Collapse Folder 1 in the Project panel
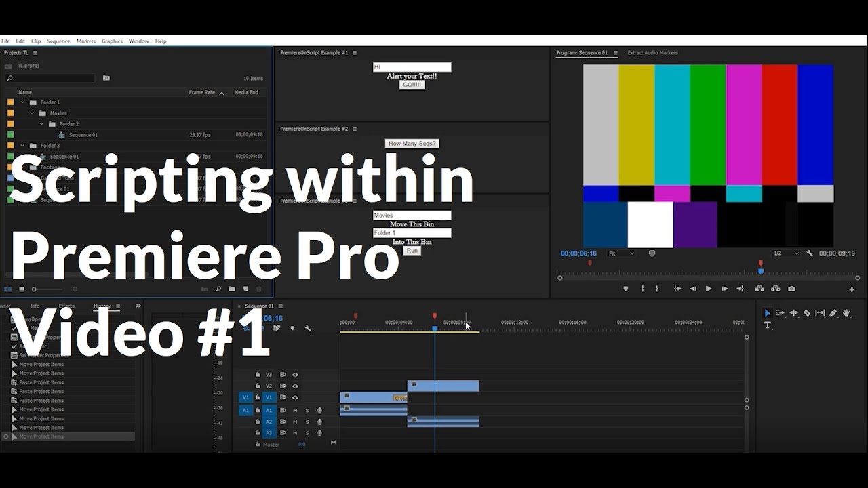This screenshot has height=488, width=868. pyautogui.click(x=22, y=102)
